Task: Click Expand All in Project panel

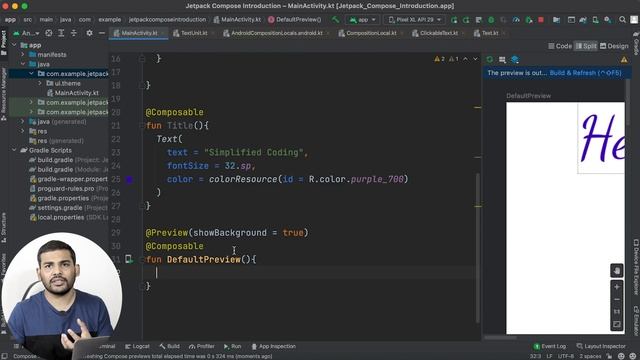Action: [61, 33]
